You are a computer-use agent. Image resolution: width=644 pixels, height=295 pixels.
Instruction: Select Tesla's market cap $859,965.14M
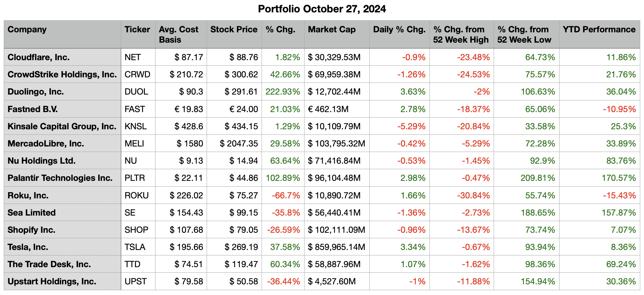(336, 247)
